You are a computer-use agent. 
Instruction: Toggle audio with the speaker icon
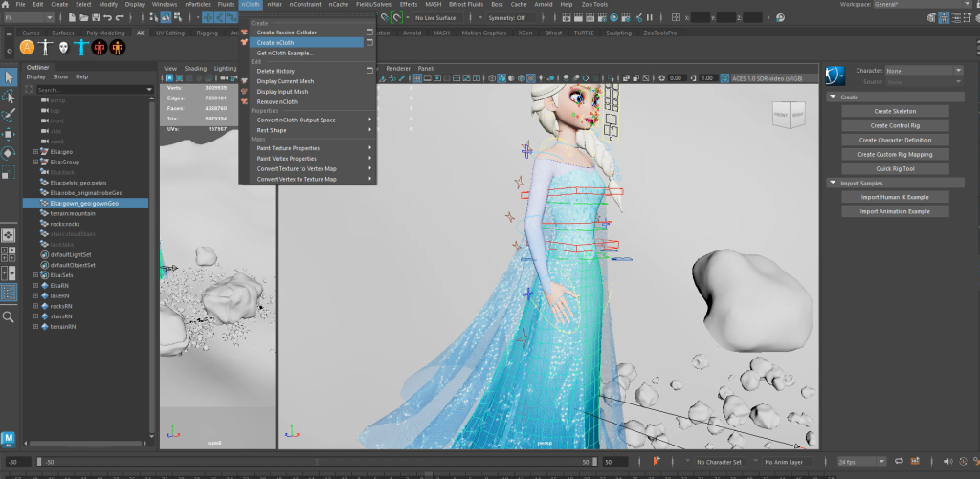pyautogui.click(x=947, y=462)
